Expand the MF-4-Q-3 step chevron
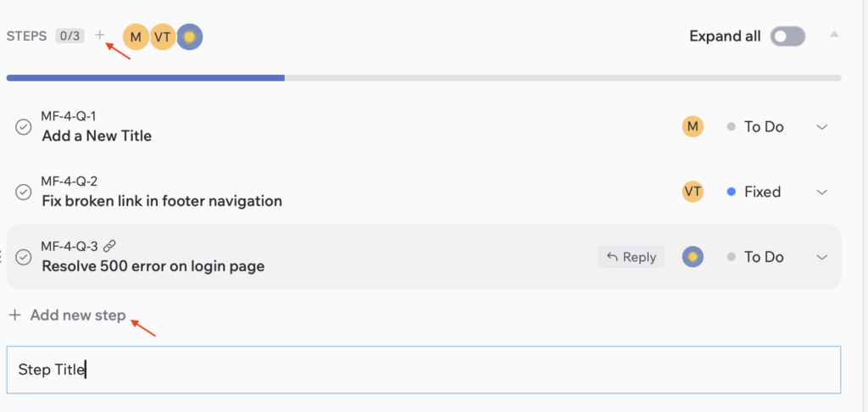Viewport: 868px width, 412px height. click(821, 257)
